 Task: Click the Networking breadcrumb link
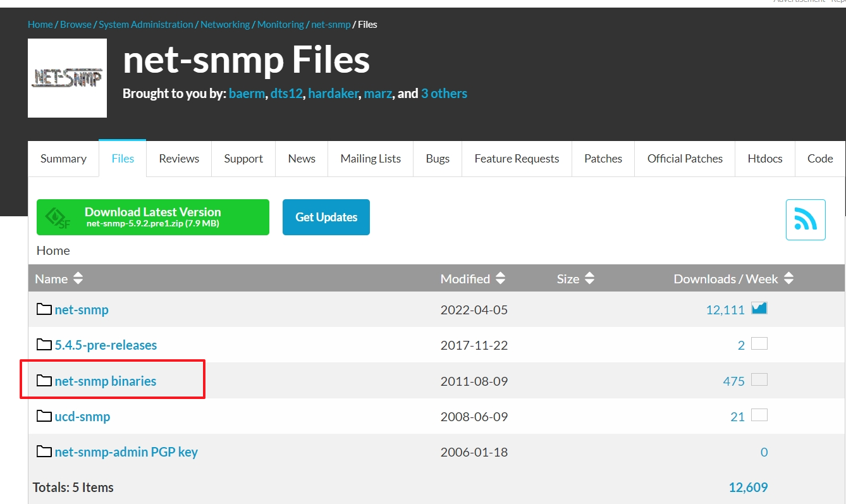(x=225, y=25)
